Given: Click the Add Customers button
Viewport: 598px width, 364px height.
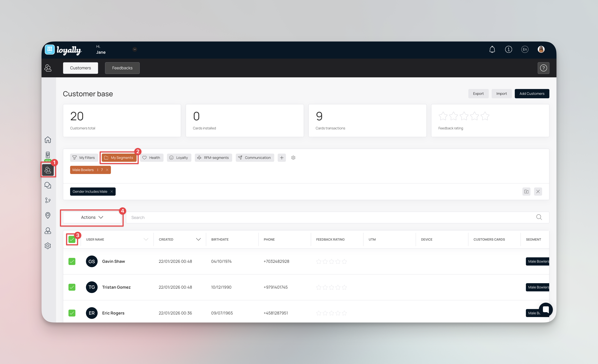Looking at the screenshot, I should tap(532, 94).
